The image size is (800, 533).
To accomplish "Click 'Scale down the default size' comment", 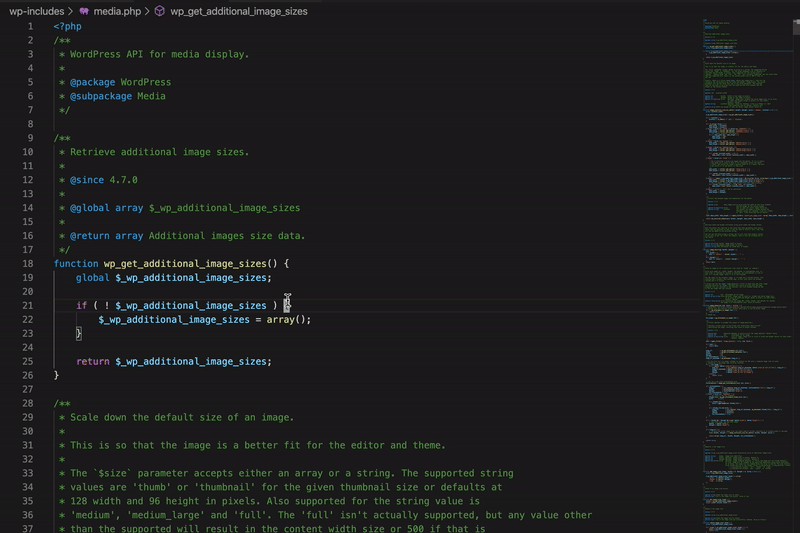I will (182, 417).
